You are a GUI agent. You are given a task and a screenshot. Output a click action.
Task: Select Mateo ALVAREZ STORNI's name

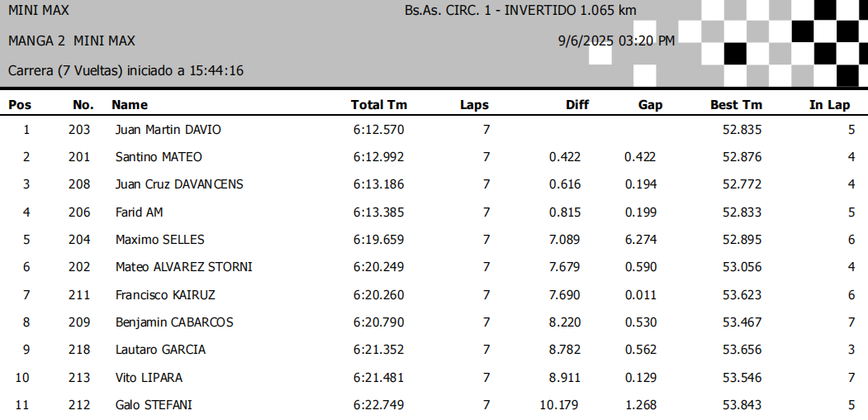click(184, 267)
